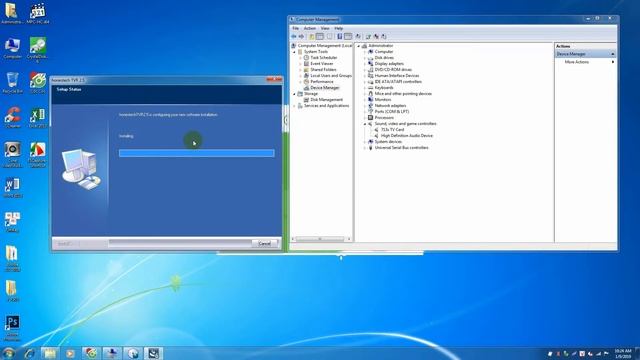Select Disk Management under Storage

tap(327, 100)
